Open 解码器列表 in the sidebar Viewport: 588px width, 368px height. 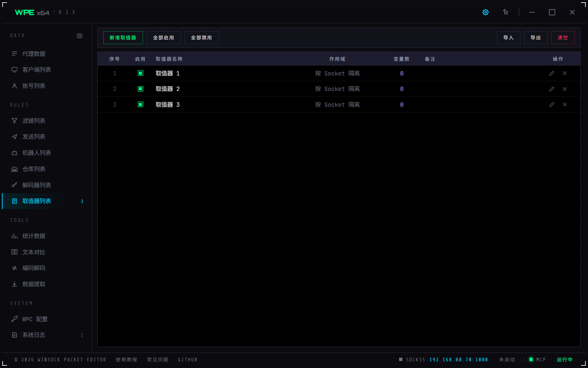tap(47, 185)
